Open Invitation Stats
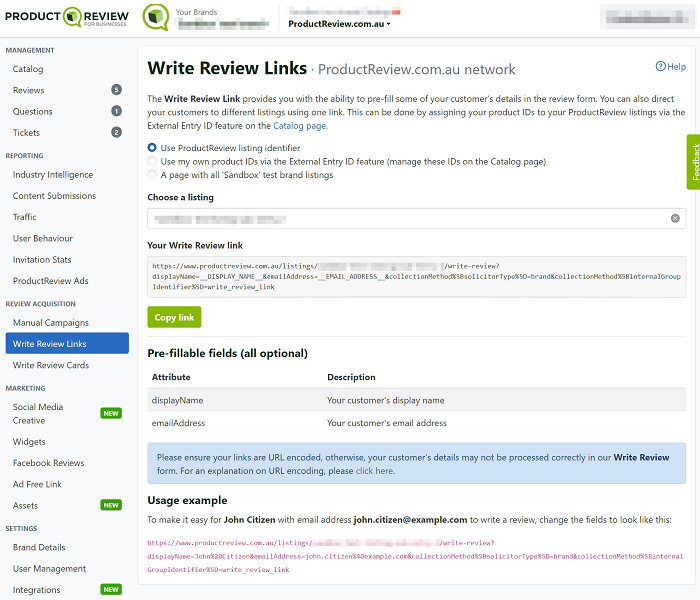This screenshot has height=600, width=700. pyautogui.click(x=42, y=259)
